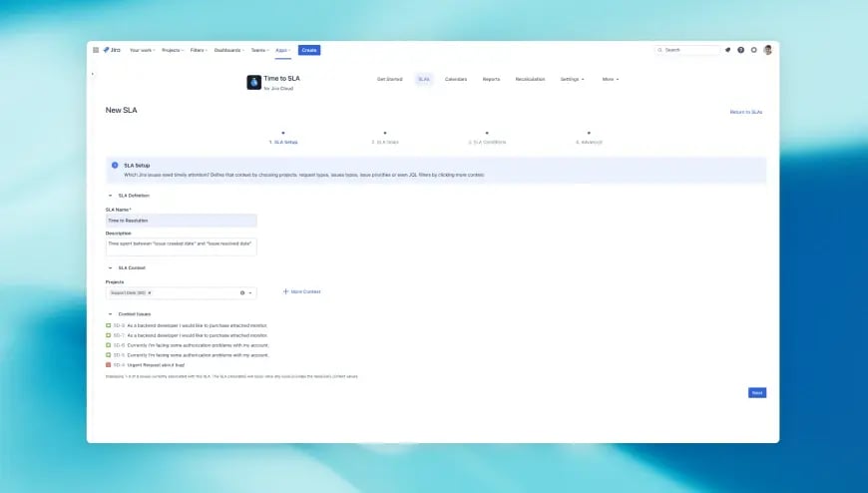Follow the Return to SLAs link

(745, 112)
